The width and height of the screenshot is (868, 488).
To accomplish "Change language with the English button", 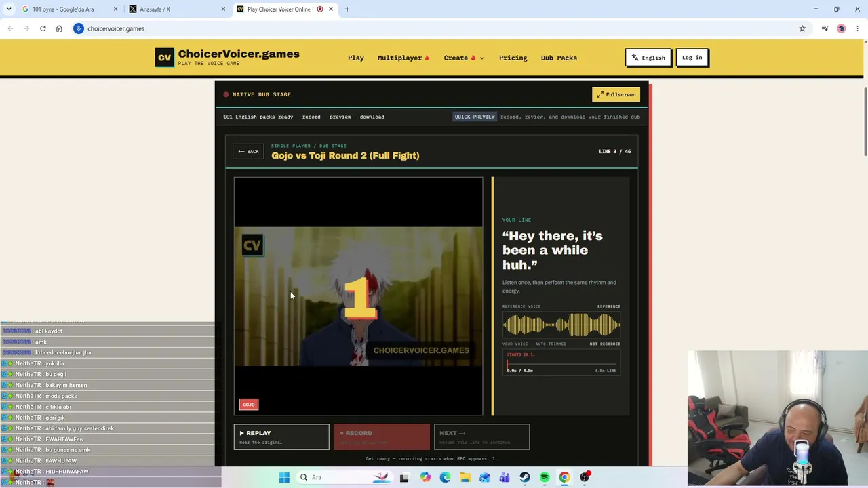I will tap(648, 58).
